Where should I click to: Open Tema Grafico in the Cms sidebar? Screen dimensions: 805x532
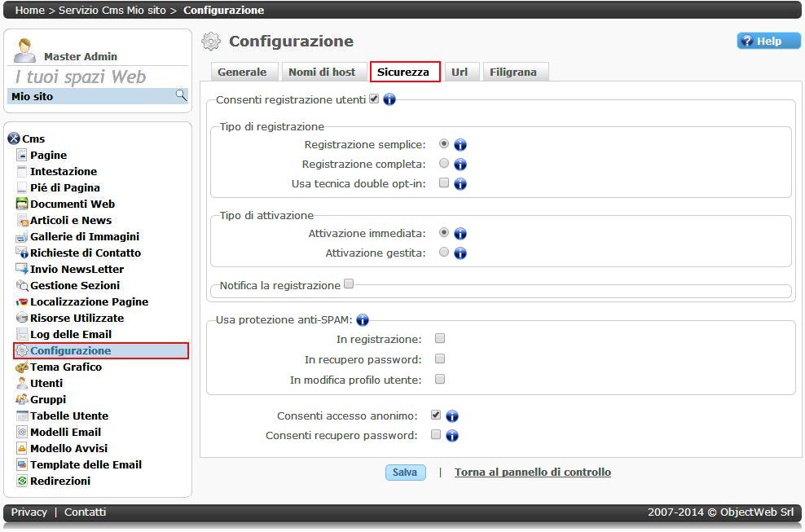(66, 367)
